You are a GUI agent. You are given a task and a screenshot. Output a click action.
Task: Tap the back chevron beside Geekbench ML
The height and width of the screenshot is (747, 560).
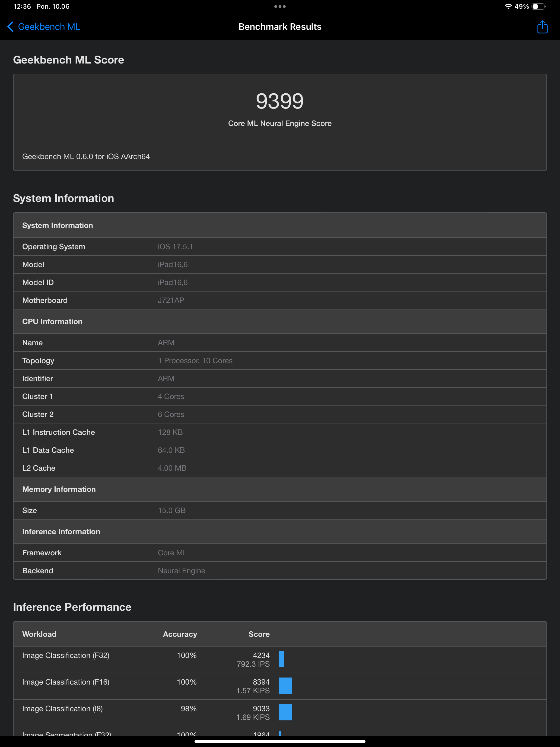click(11, 27)
